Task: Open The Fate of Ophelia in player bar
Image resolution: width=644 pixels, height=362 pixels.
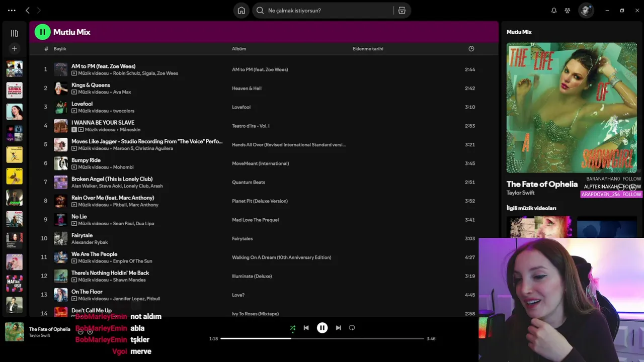Action: pos(50,329)
